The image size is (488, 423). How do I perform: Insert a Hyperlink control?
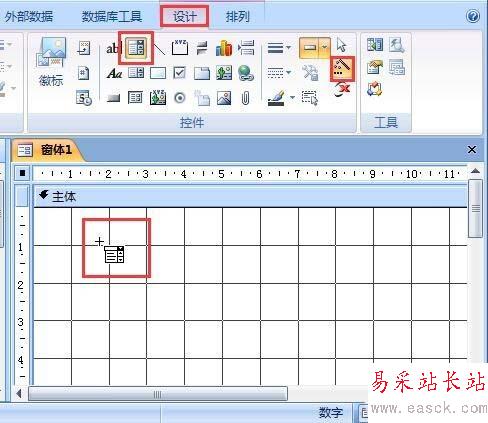click(246, 73)
